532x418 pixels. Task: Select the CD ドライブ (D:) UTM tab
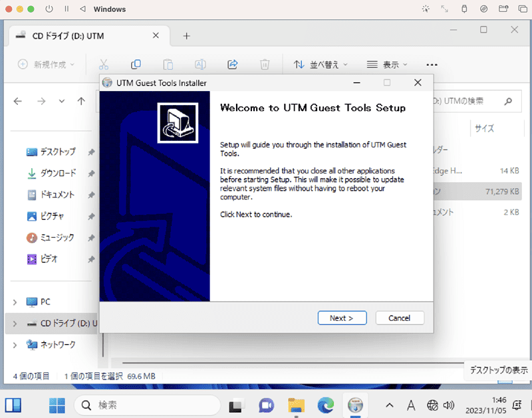tap(89, 36)
